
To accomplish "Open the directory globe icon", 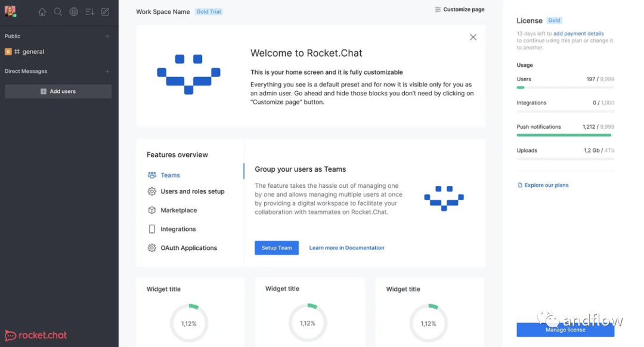I will tap(73, 12).
